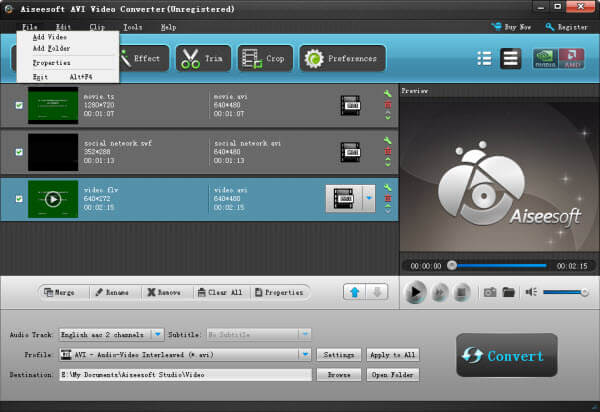Choose Exit from File menu
Screen dimensions: 600x412
pyautogui.click(x=68, y=77)
